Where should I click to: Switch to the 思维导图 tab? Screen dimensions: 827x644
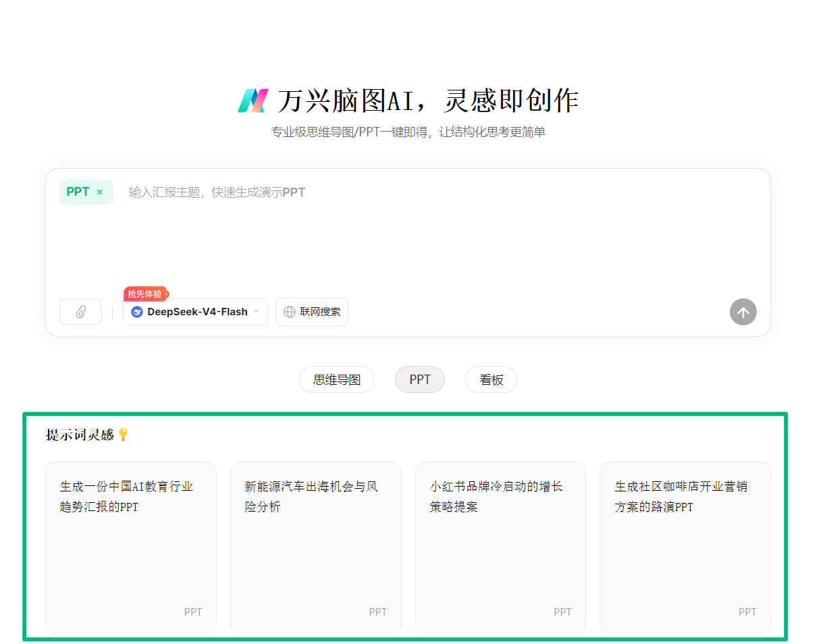coord(337,379)
